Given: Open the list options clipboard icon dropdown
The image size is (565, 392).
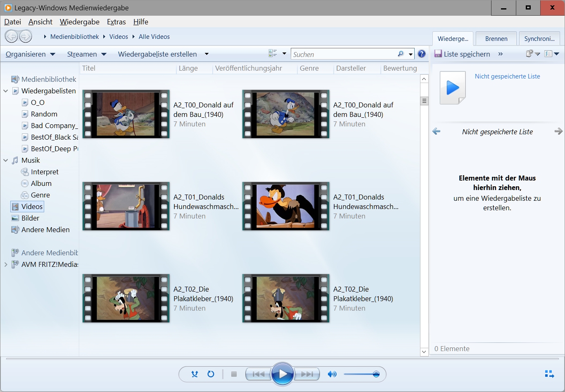Looking at the screenshot, I should [x=533, y=54].
